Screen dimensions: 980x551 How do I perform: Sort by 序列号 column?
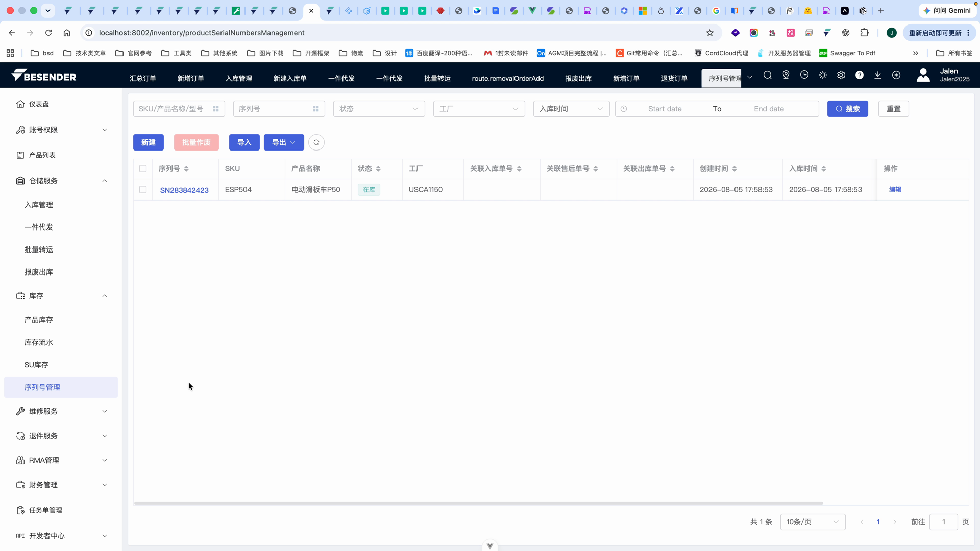(186, 169)
